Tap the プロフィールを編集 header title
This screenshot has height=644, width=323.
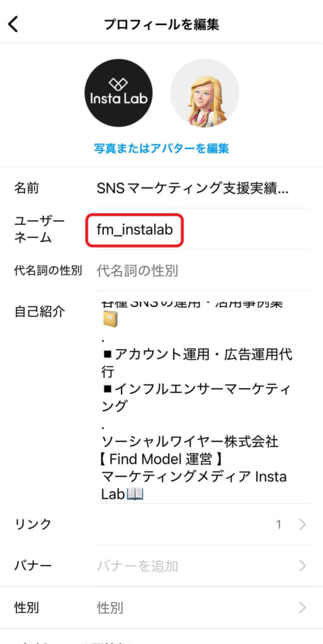pyautogui.click(x=161, y=25)
